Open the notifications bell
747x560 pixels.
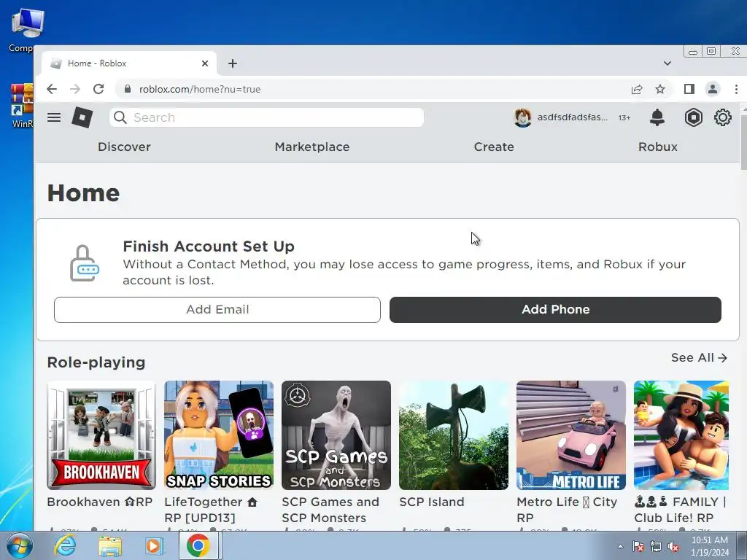(x=657, y=117)
